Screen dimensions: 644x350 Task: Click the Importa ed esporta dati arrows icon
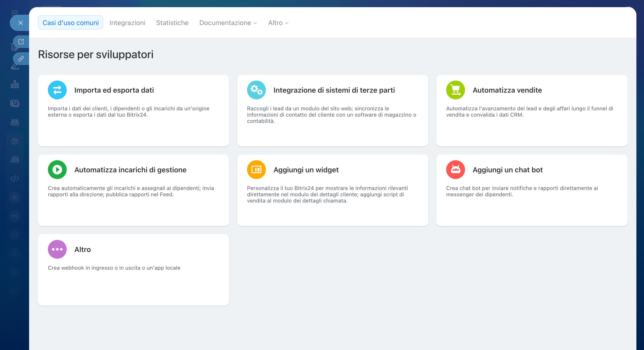coord(57,90)
